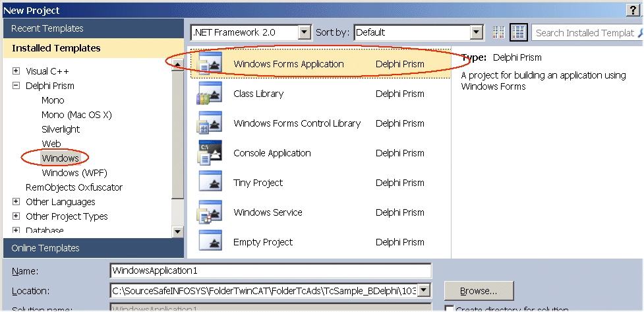Click 'Delphi Prism' beside Empty Project
Screen dimensions: 644x312
(400, 242)
